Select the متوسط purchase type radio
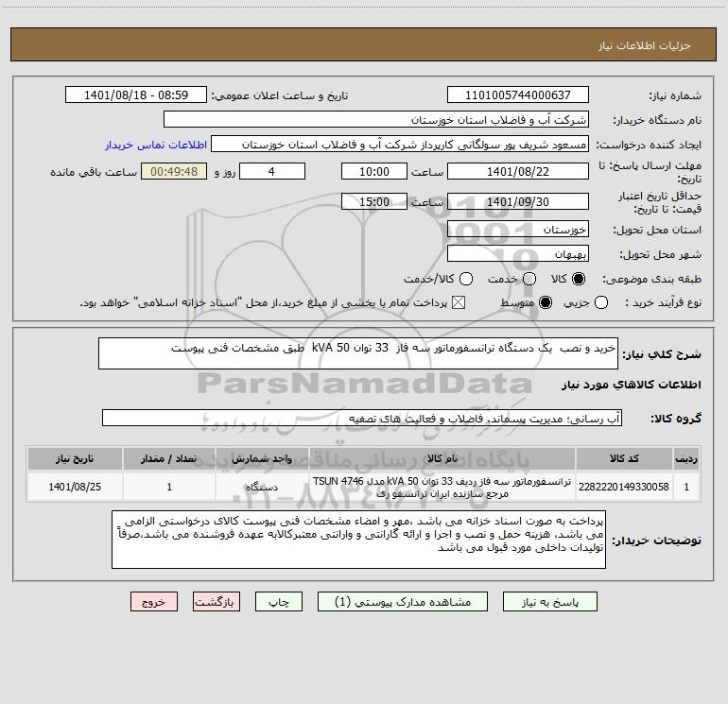Viewport: 728px width, 704px height. [x=546, y=302]
